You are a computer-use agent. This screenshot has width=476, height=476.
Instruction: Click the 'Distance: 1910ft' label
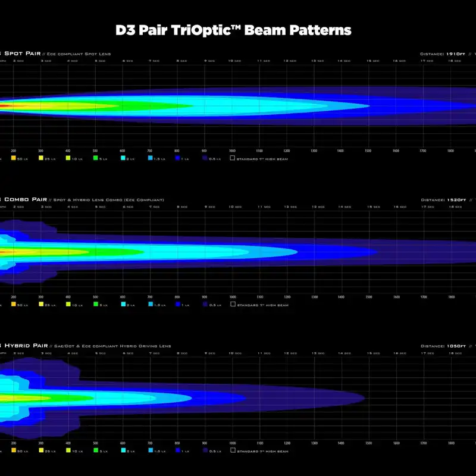pyautogui.click(x=443, y=54)
